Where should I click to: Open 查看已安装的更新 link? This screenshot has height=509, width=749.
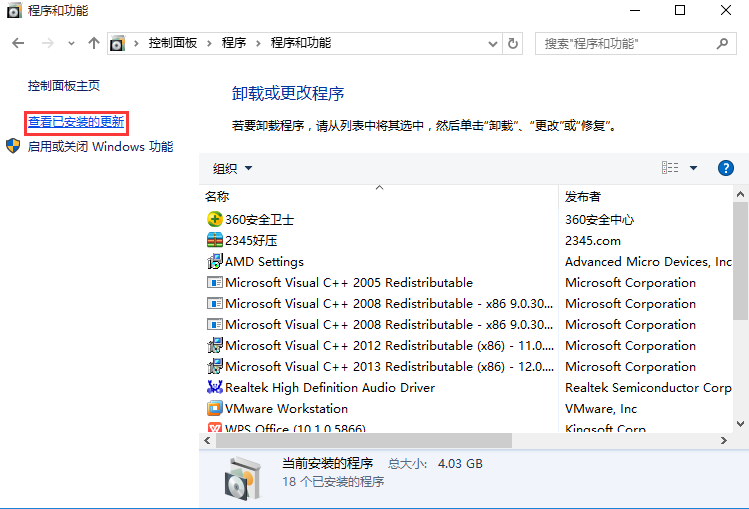pyautogui.click(x=76, y=122)
